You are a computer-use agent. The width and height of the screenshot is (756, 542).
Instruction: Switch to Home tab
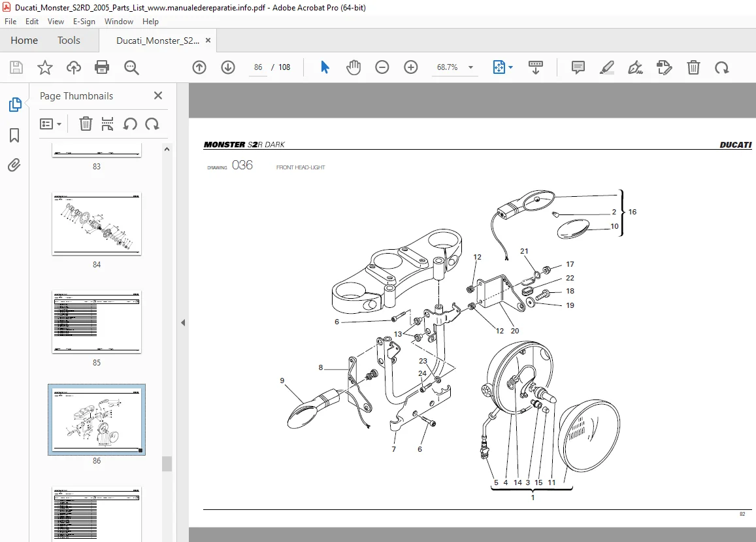24,41
